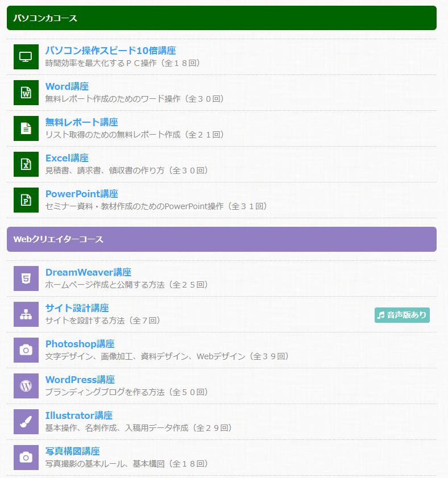448x478 pixels.
Task: Open the DreamWeaver講座 link
Action: click(x=89, y=272)
